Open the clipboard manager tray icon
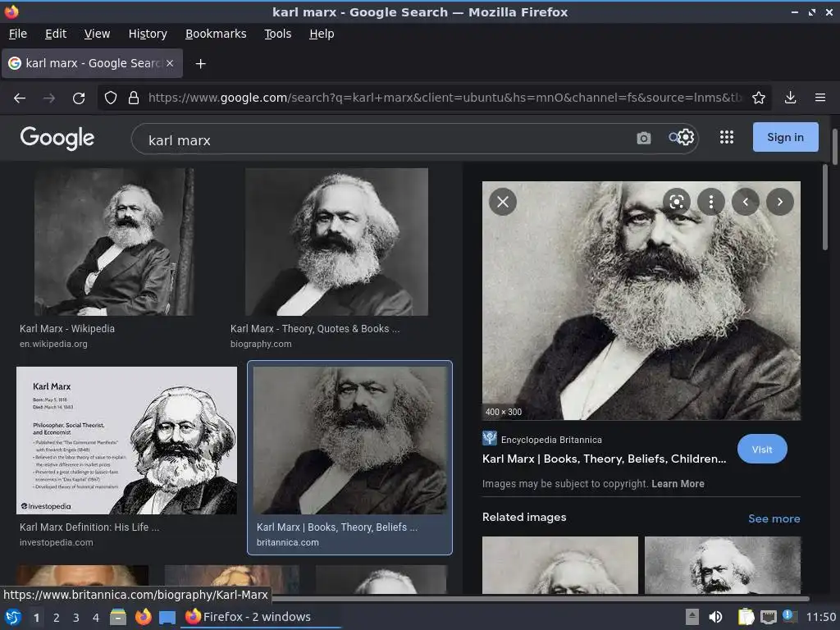Screen dimensions: 840x630 (x=746, y=617)
